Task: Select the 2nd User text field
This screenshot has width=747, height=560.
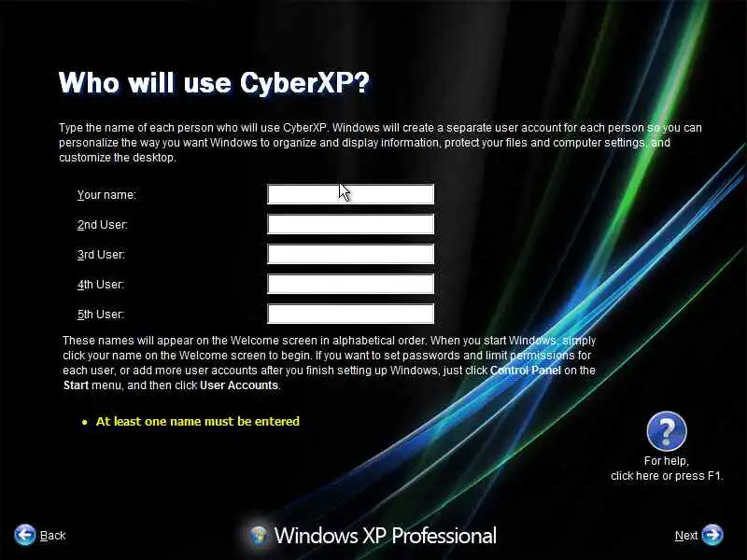Action: [x=351, y=224]
